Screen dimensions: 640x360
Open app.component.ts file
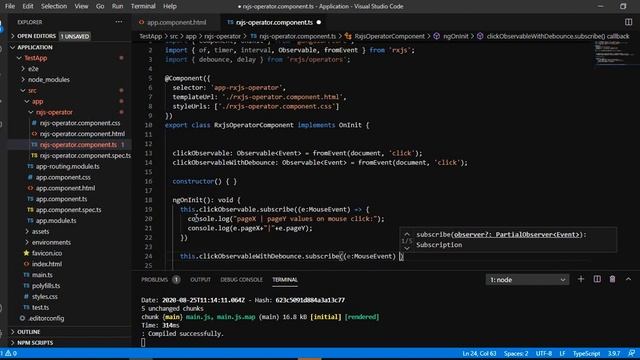pos(61,199)
